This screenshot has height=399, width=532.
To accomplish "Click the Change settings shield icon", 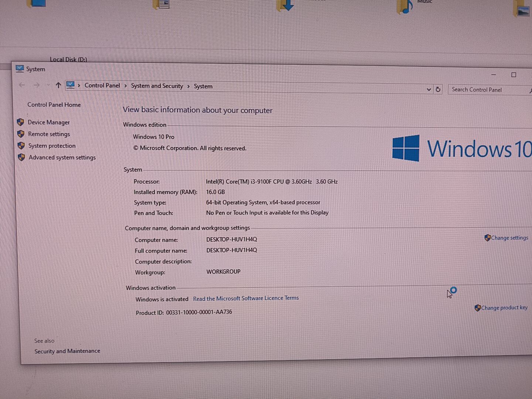I will click(488, 238).
